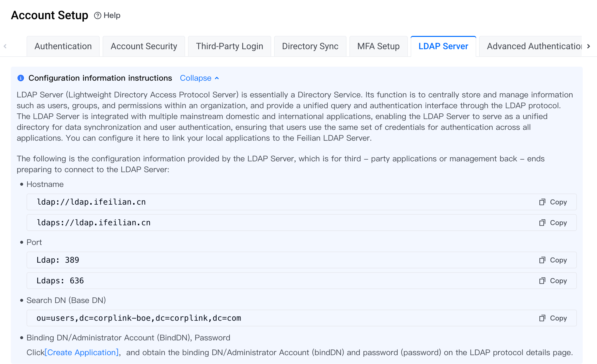597x364 pixels.
Task: Go to the Directory Sync tab
Action: [x=310, y=46]
